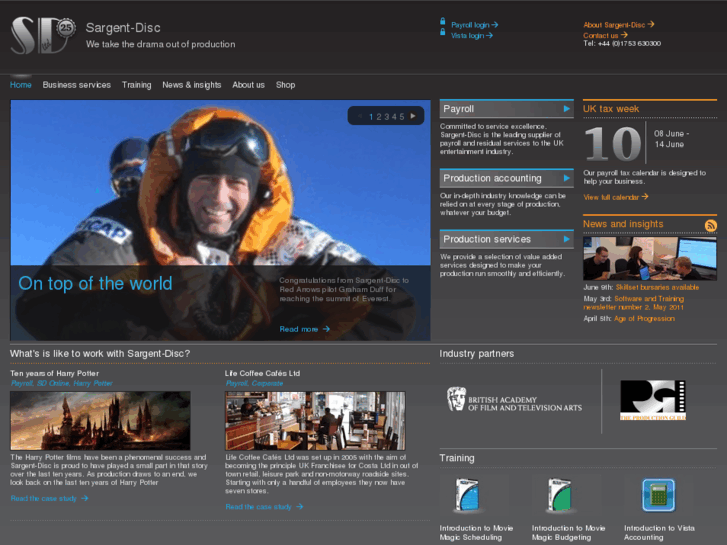Click the Production services panel title
This screenshot has height=545, width=727.
pyautogui.click(x=487, y=239)
